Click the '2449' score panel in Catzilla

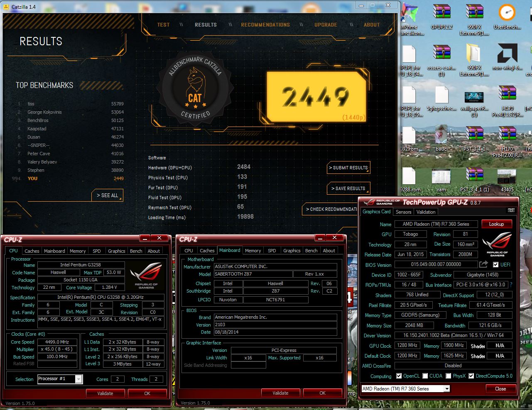[x=316, y=97]
